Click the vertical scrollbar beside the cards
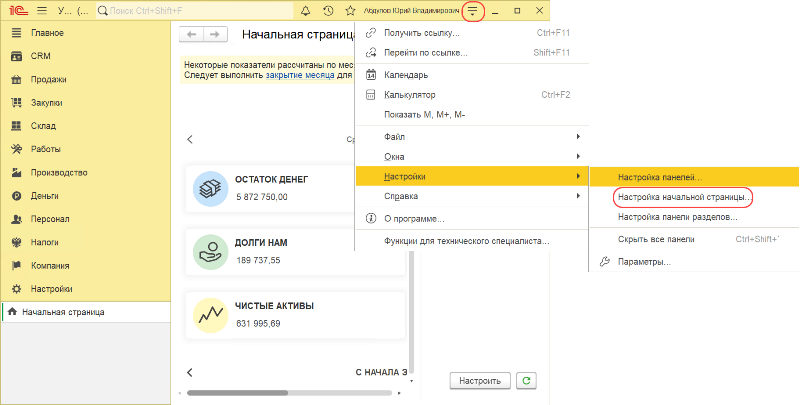The width and height of the screenshot is (800, 405). pos(411,313)
